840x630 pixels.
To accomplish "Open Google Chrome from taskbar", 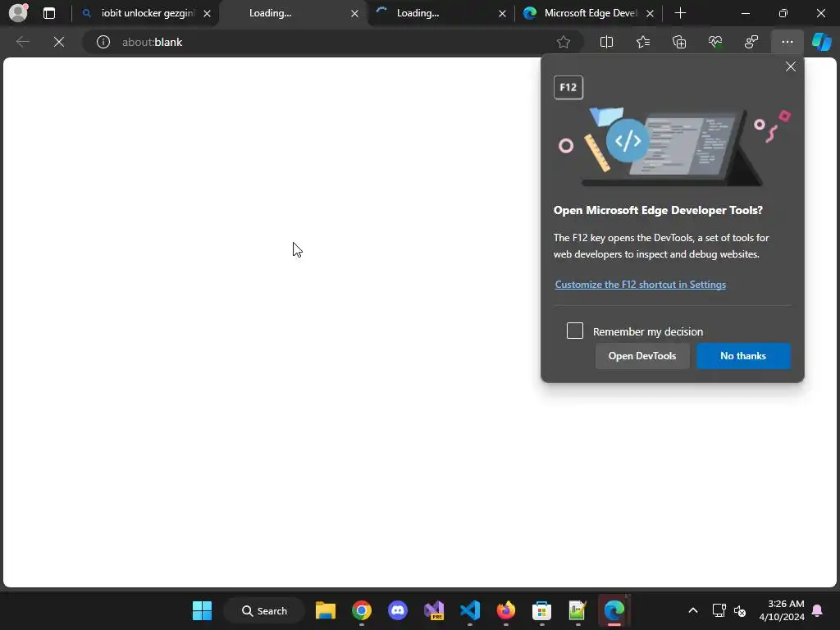I will tap(362, 610).
